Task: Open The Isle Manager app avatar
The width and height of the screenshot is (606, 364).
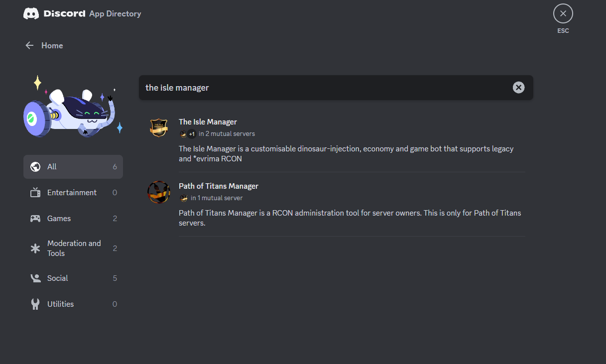Action: click(158, 127)
